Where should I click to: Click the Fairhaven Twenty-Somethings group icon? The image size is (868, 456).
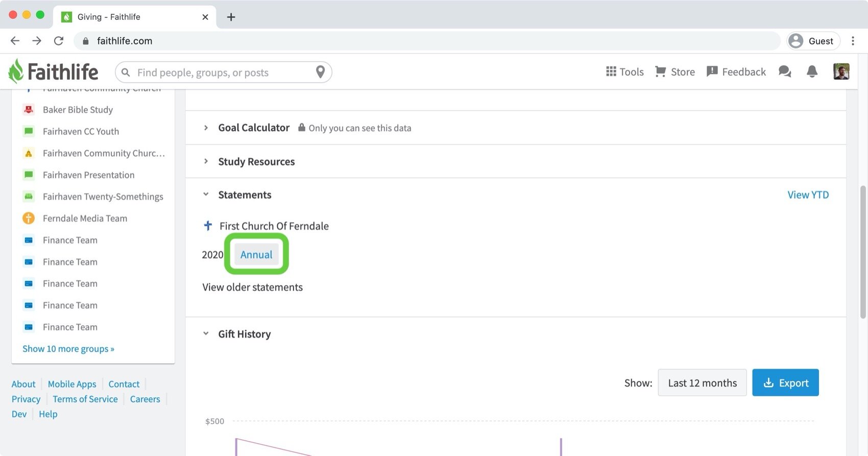pos(29,197)
